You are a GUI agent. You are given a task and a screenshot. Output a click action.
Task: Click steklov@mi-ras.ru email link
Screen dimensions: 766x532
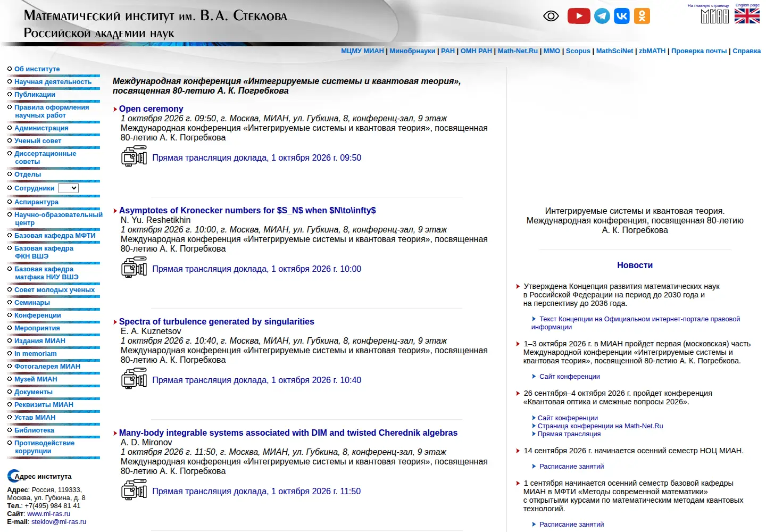[59, 522]
